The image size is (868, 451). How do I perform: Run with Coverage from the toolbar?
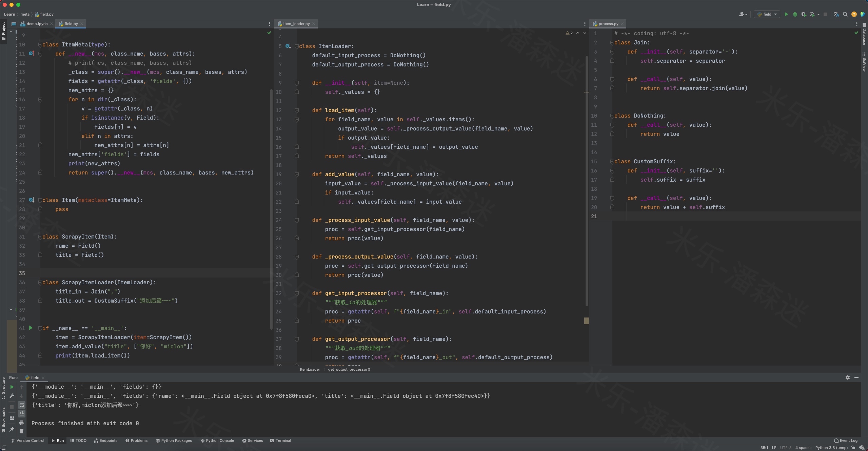803,14
